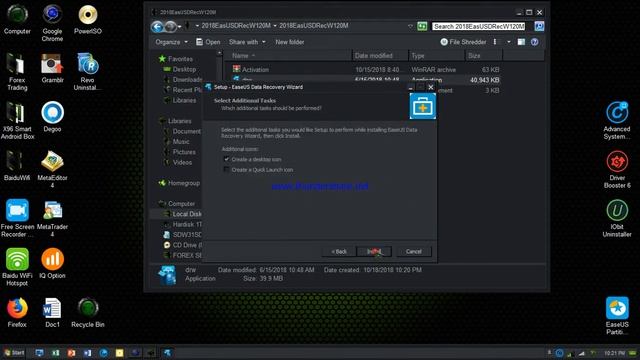Screen dimensions: 640x360
Task: Launch IObit Uninstaller from the desktop
Action: tap(617, 219)
